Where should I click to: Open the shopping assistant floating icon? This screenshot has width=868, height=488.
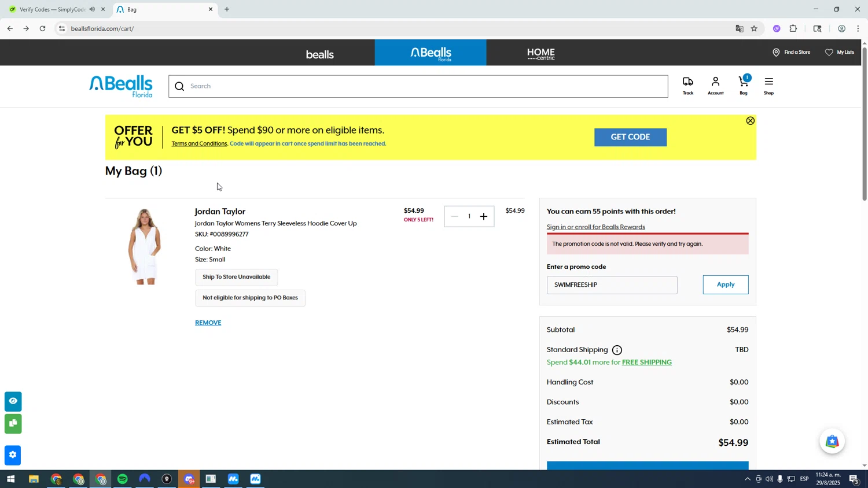[x=832, y=442]
